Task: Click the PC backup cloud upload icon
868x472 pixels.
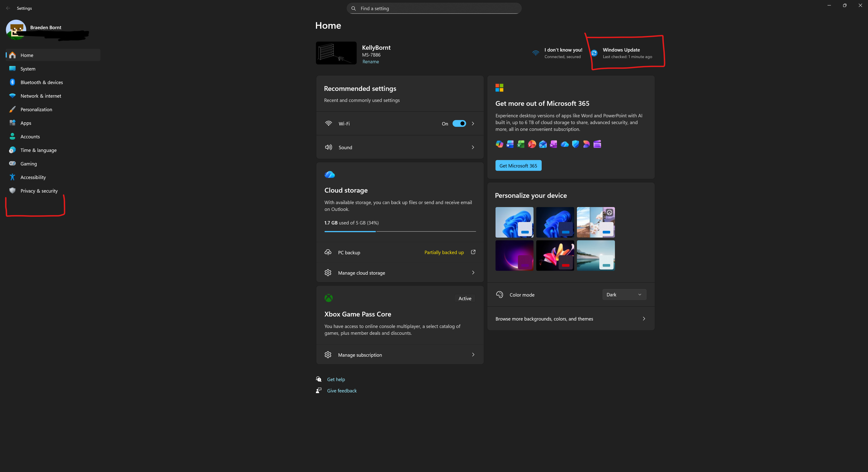Action: pos(328,252)
